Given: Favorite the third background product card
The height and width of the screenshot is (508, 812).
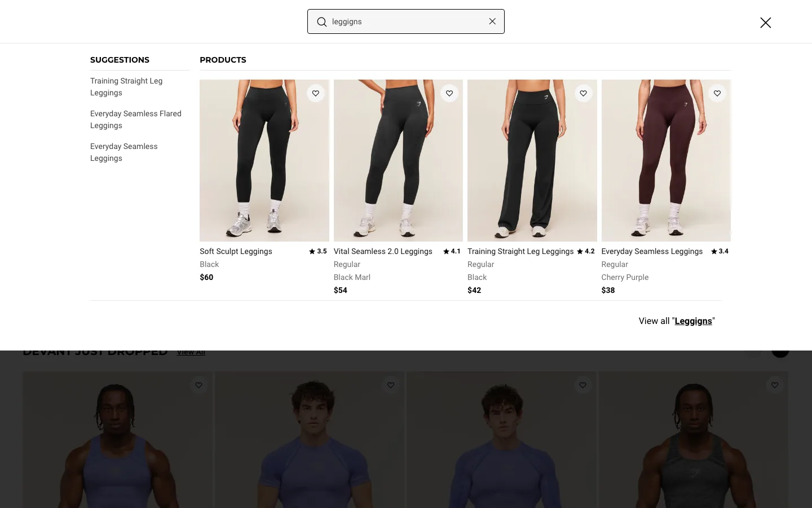Looking at the screenshot, I should pyautogui.click(x=582, y=386).
